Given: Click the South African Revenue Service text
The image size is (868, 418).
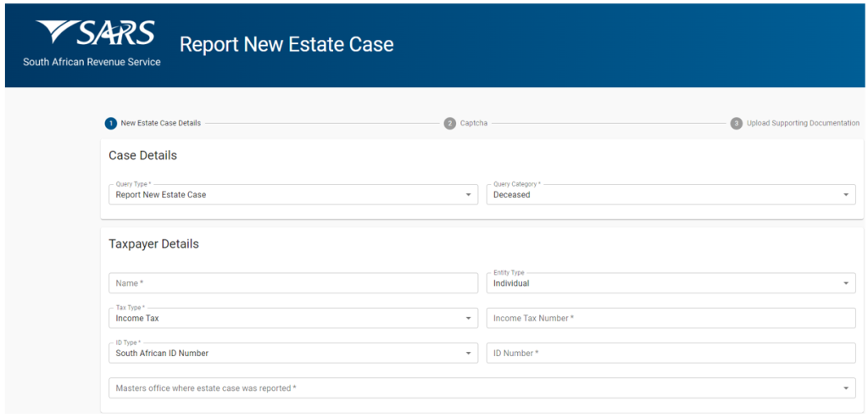Looking at the screenshot, I should click(x=92, y=62).
